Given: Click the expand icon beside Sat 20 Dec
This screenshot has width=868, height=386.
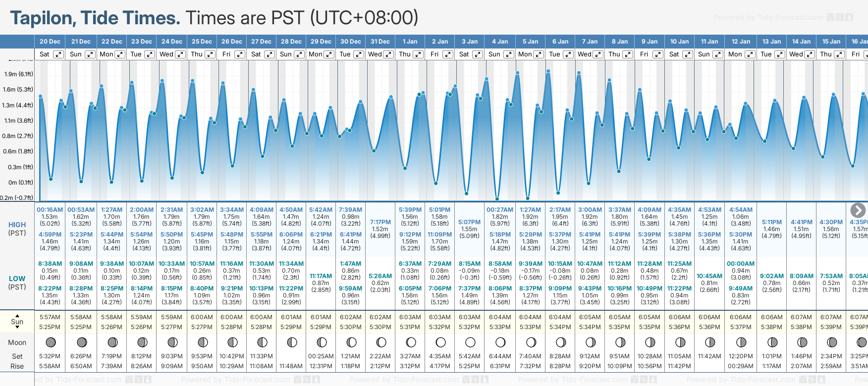Looking at the screenshot, I should tap(58, 54).
